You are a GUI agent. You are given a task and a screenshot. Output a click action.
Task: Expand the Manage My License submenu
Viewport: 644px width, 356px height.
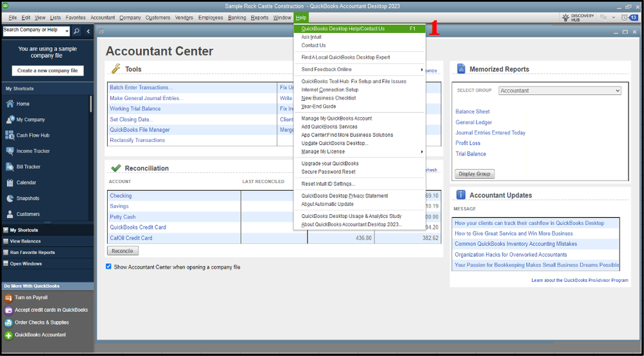click(x=360, y=152)
